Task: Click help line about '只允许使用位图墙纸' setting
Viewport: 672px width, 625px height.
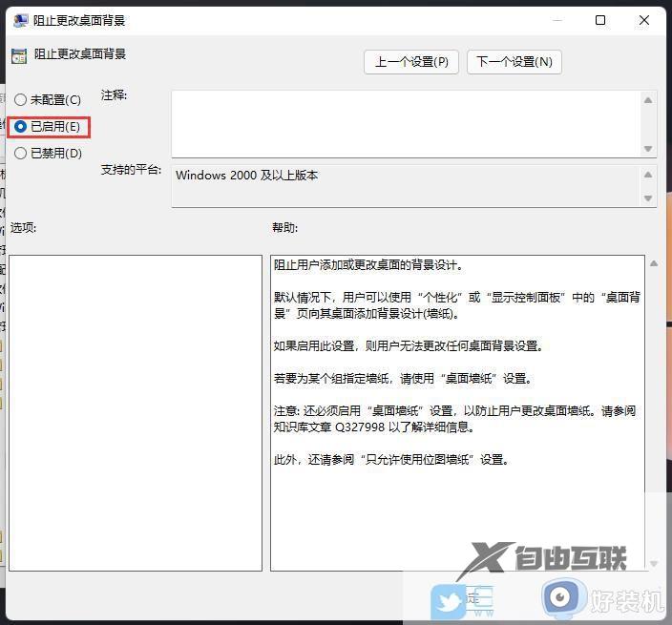Action: (x=391, y=460)
